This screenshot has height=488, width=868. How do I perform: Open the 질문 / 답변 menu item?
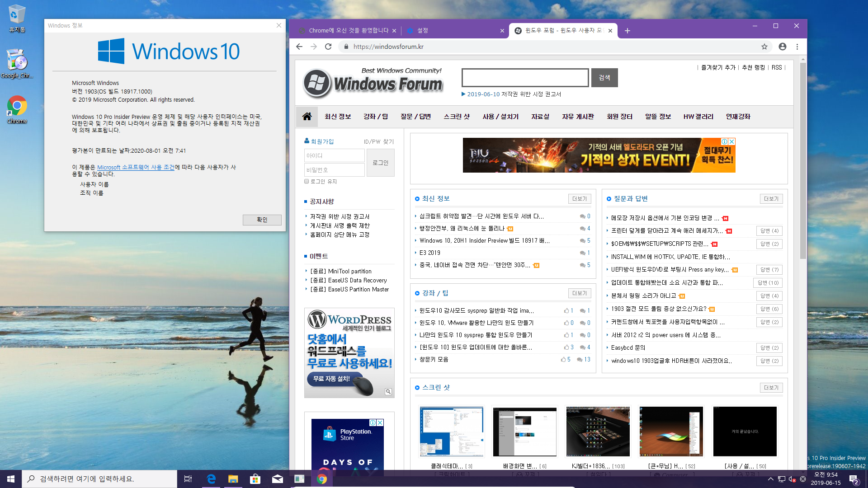point(415,117)
